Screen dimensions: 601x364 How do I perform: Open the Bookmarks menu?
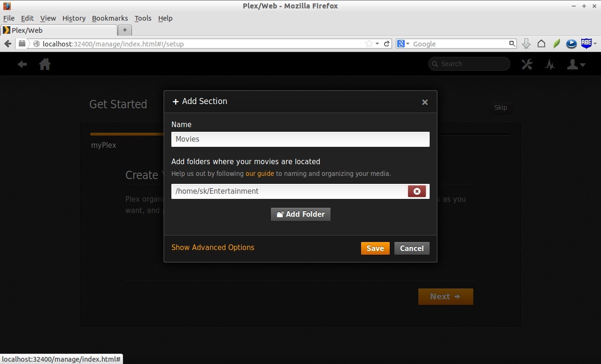click(110, 18)
